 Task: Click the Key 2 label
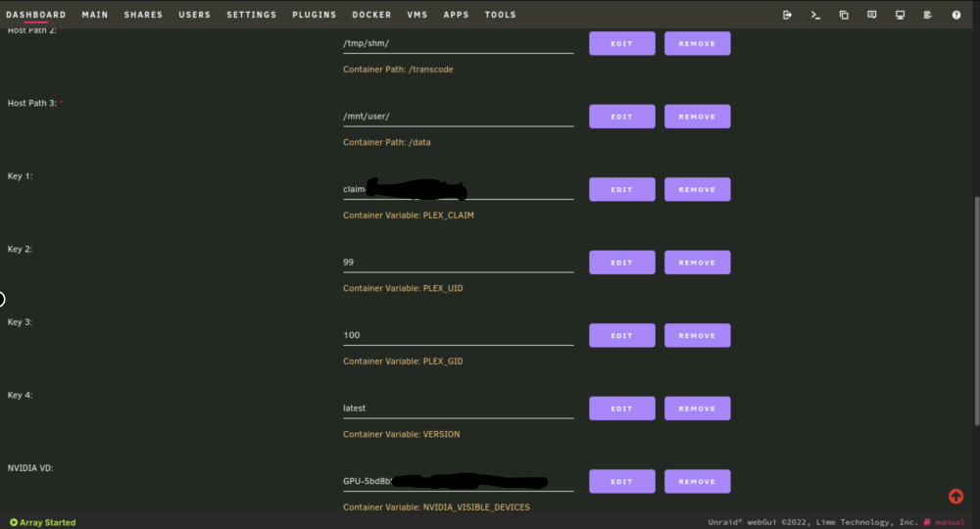20,249
